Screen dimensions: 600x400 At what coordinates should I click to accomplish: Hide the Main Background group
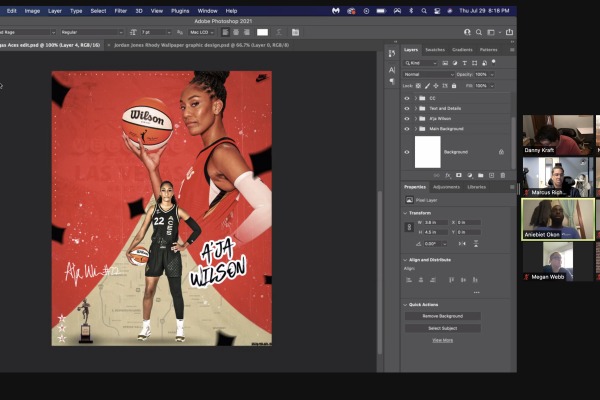407,129
